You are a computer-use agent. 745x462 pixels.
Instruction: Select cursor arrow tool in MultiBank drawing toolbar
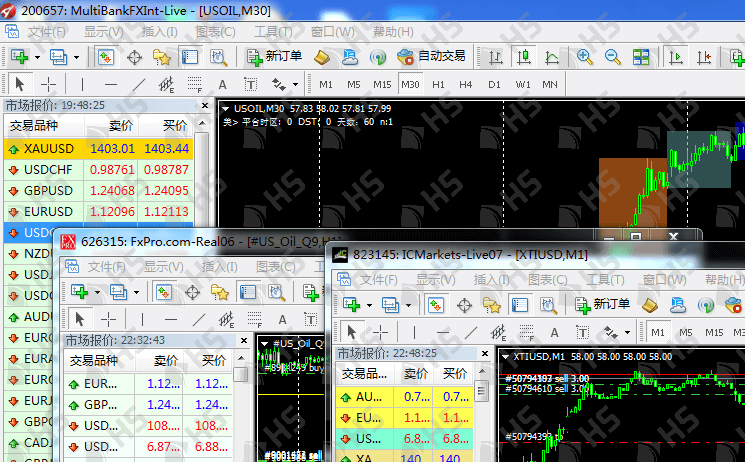pyautogui.click(x=19, y=85)
